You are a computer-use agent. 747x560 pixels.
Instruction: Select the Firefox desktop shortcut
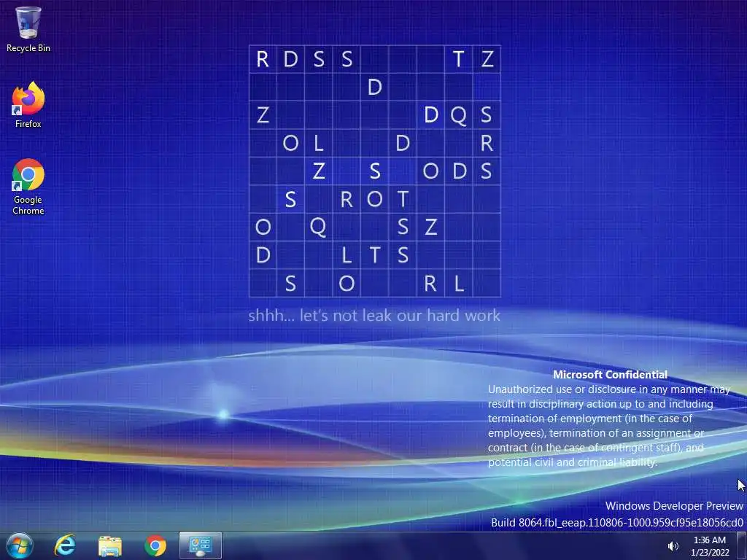[x=28, y=105]
